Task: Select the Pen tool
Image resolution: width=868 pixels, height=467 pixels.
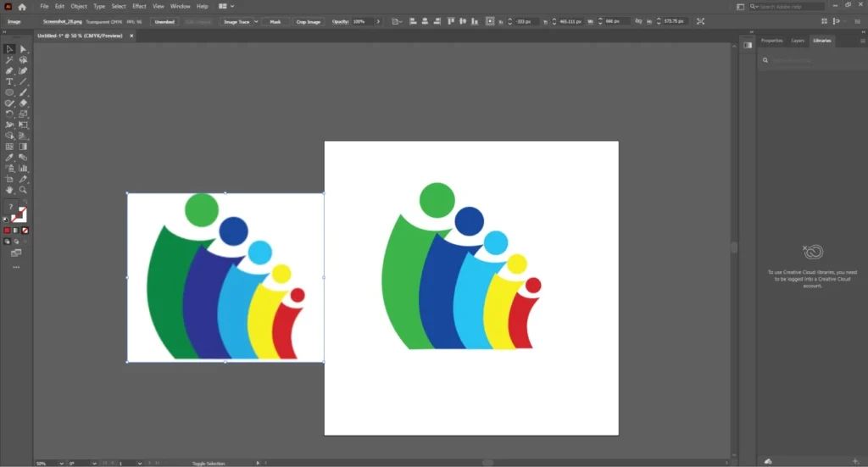Action: click(9, 71)
